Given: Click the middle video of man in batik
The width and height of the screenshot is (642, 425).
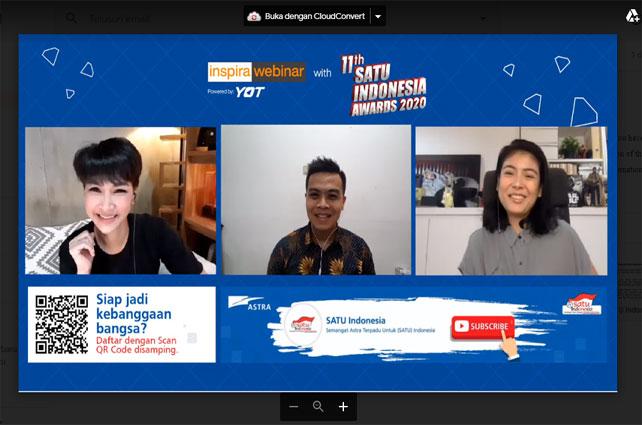Looking at the screenshot, I should tap(316, 200).
